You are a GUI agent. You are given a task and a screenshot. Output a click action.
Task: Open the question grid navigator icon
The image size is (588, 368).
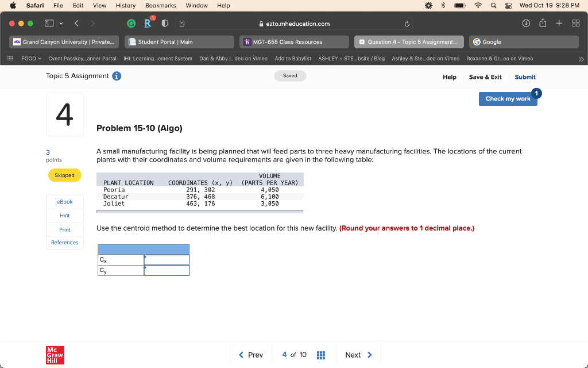320,355
